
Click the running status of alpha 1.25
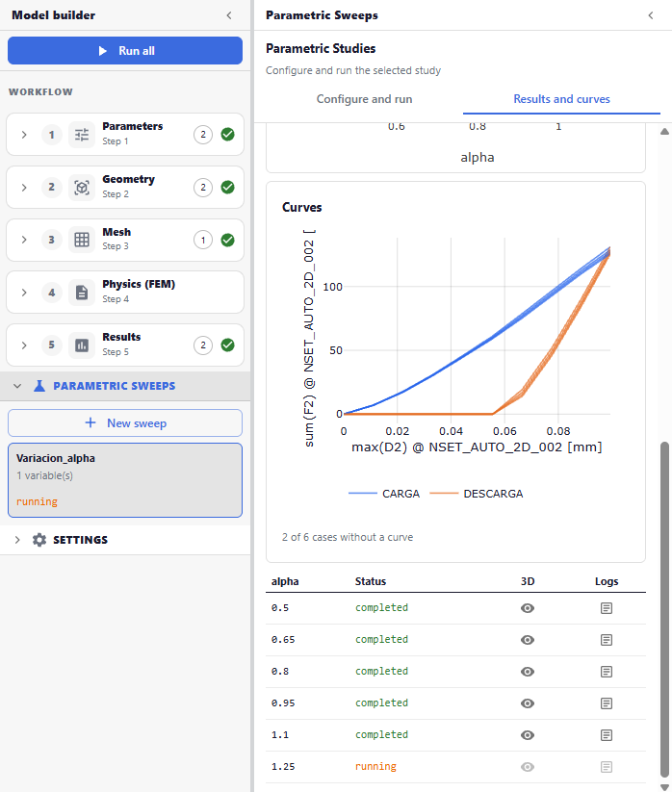coord(375,766)
